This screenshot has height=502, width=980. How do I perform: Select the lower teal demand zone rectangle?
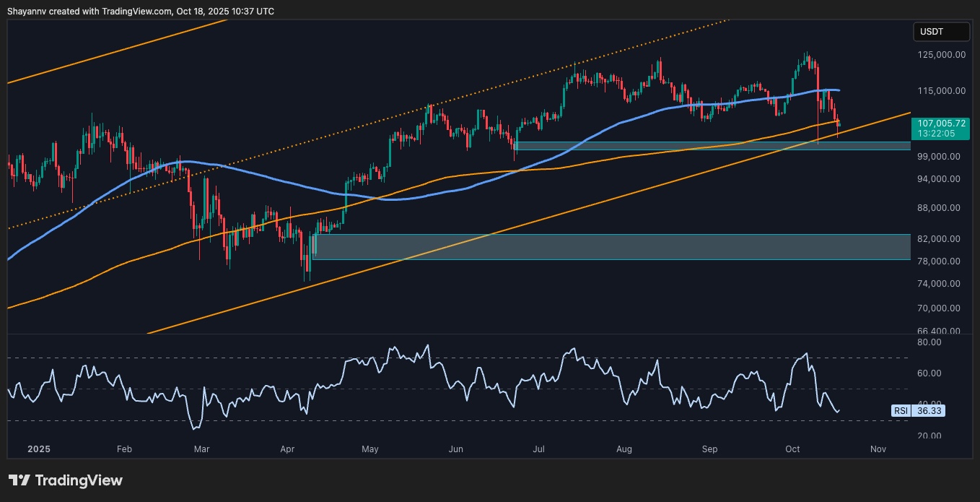click(613, 246)
